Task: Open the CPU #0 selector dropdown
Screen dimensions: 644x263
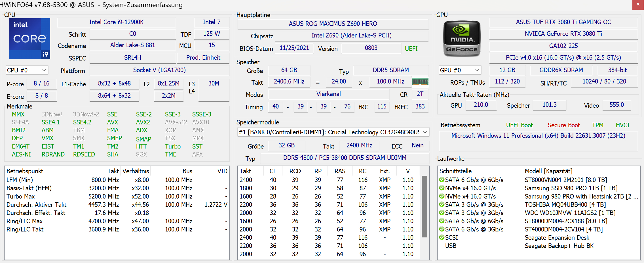Action: (x=27, y=70)
